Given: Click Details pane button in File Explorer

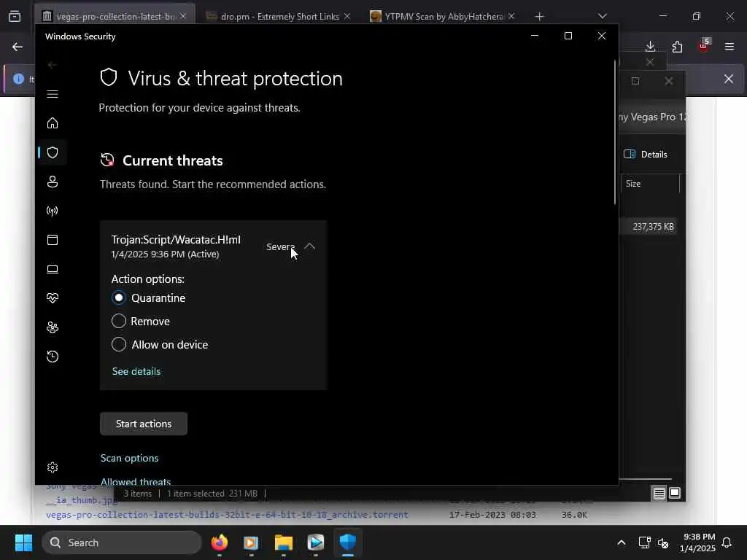Looking at the screenshot, I should pyautogui.click(x=646, y=155).
